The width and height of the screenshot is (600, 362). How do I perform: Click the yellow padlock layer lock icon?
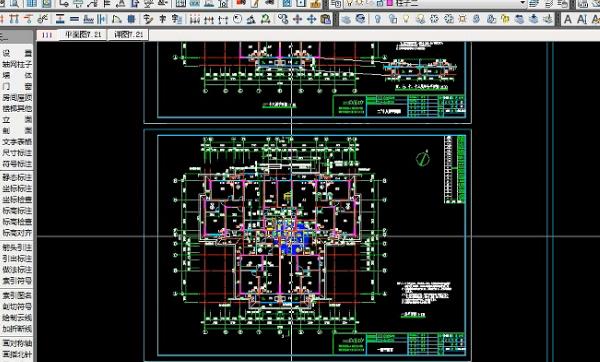(505, 19)
